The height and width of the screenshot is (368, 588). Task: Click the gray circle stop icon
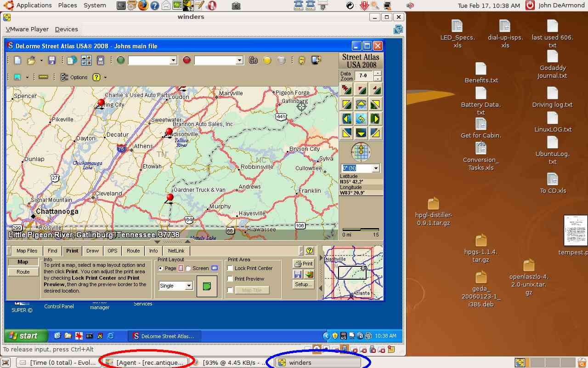[281, 60]
